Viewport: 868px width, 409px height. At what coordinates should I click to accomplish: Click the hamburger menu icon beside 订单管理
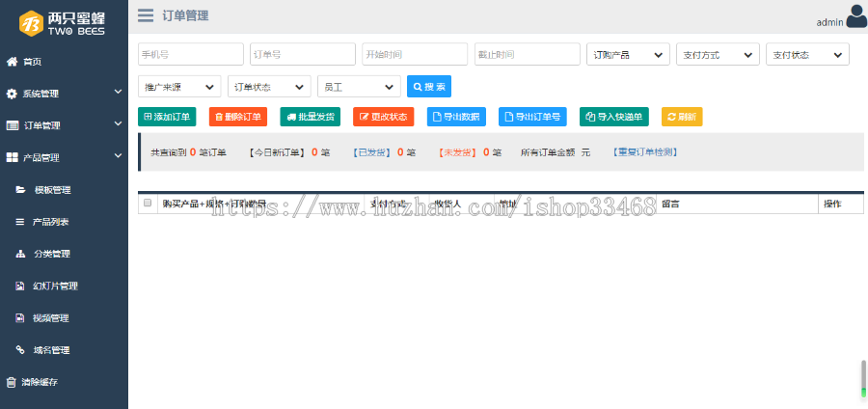[x=146, y=15]
